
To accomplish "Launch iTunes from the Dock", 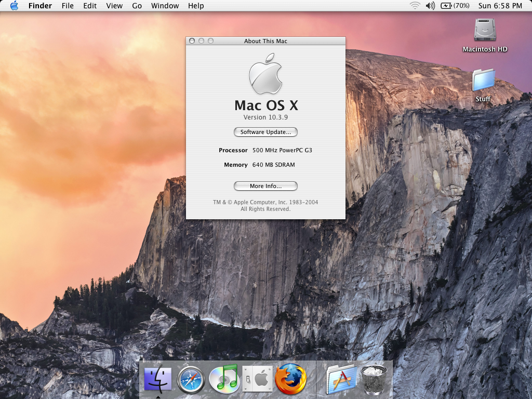I will pos(223,378).
